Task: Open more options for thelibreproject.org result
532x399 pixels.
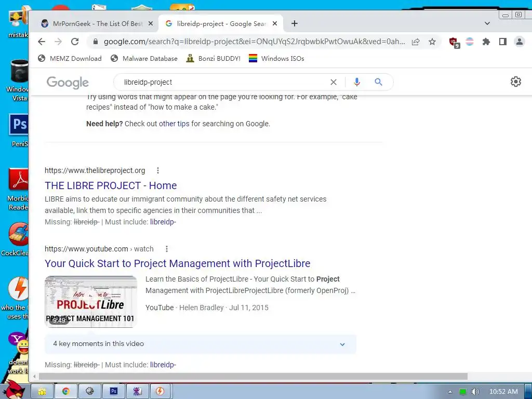Action: click(x=158, y=170)
